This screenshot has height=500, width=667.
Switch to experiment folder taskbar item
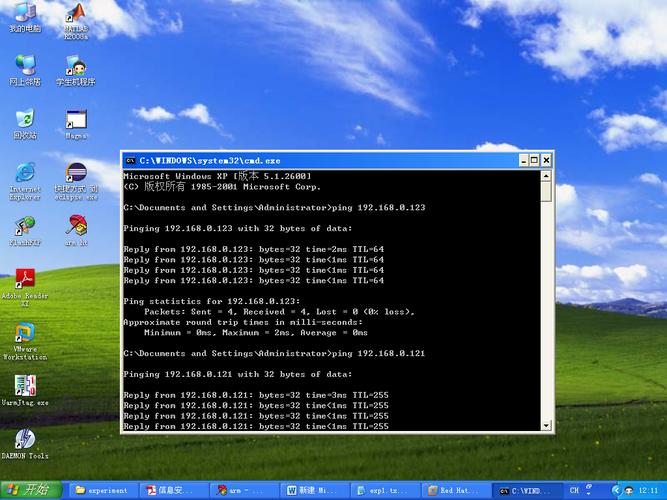pos(103,490)
